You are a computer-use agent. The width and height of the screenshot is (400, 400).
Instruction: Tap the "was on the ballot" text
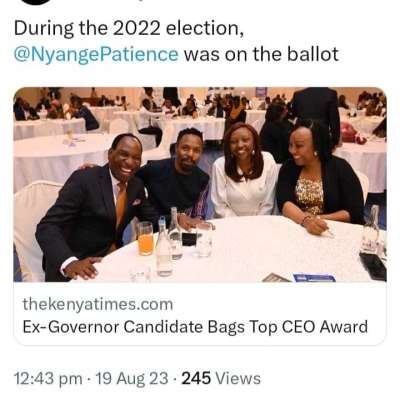[x=261, y=54]
